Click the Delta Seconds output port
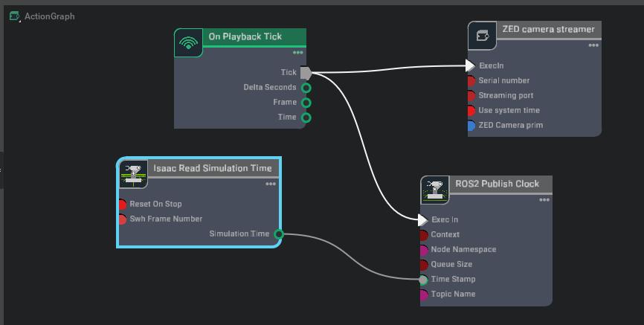 click(x=306, y=88)
